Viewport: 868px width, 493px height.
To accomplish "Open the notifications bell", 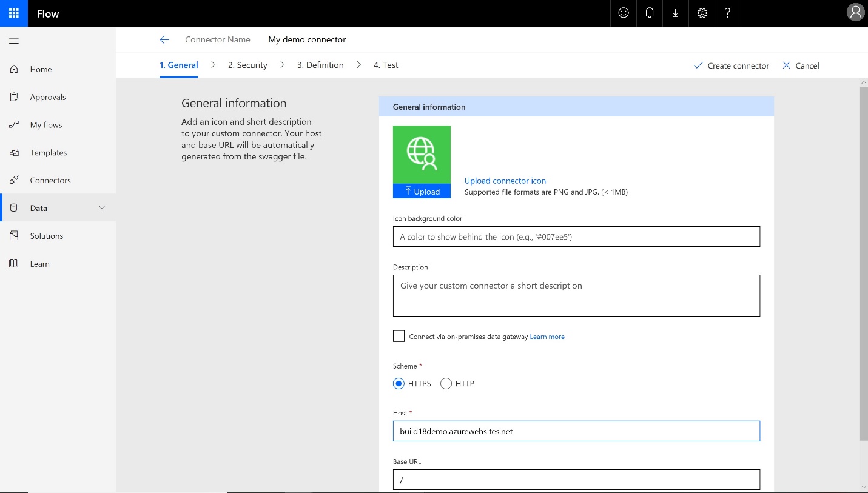I will point(650,13).
